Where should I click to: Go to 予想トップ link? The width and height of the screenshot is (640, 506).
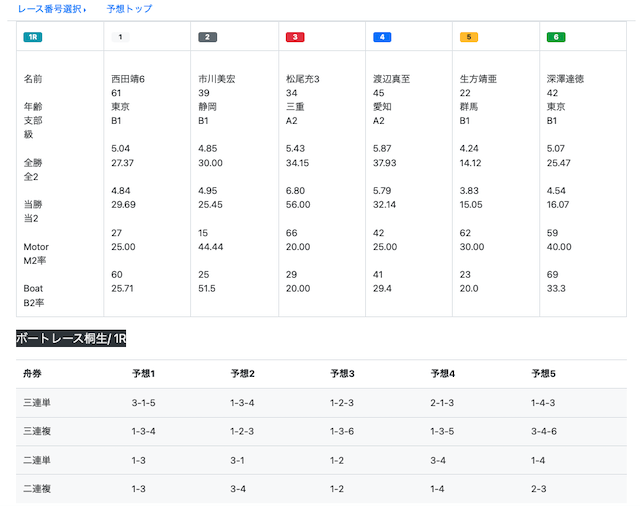click(x=129, y=9)
